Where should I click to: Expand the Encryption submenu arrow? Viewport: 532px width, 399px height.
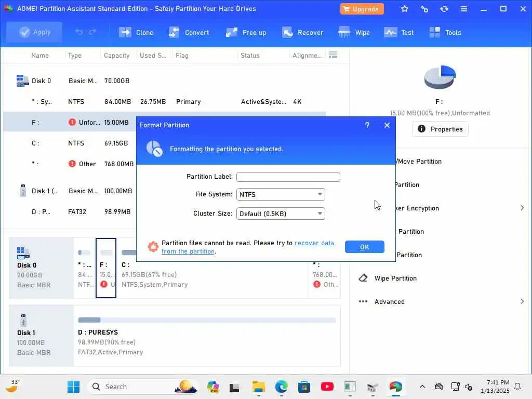[522, 208]
